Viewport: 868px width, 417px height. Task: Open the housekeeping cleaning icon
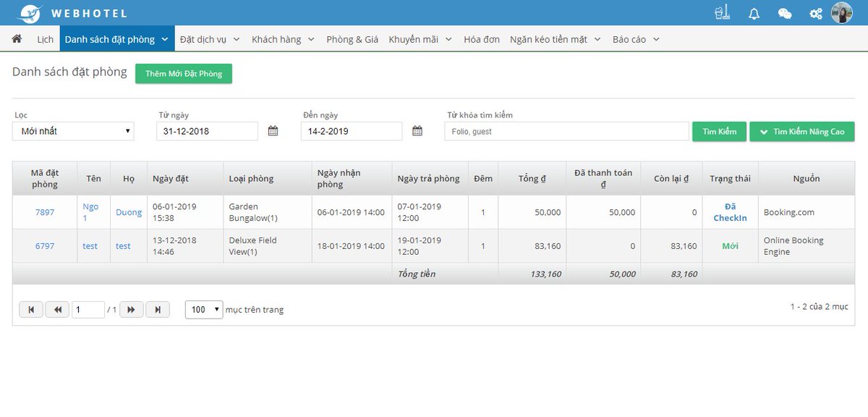click(722, 13)
